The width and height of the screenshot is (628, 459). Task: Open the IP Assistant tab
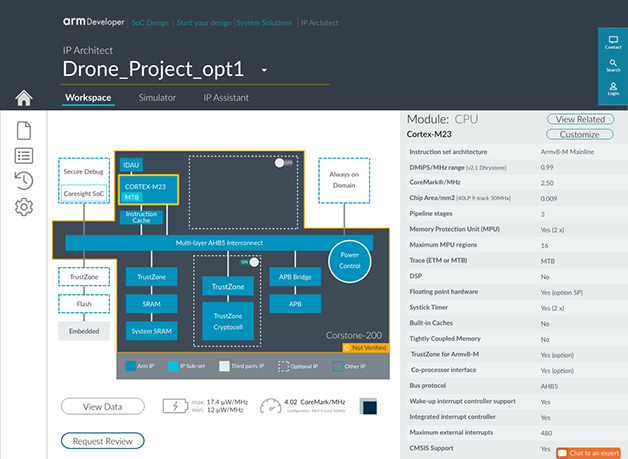(226, 98)
